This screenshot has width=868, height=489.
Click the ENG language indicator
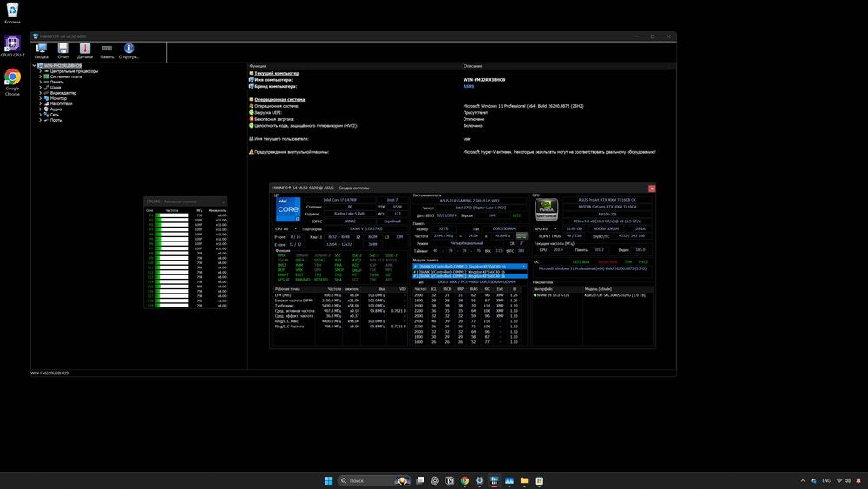pos(826,480)
